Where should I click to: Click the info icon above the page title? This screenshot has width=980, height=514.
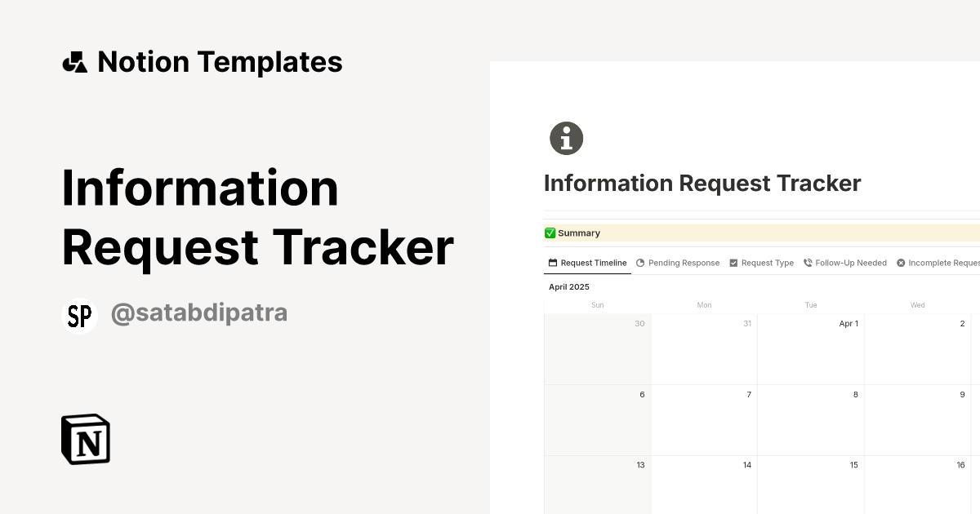click(x=566, y=138)
